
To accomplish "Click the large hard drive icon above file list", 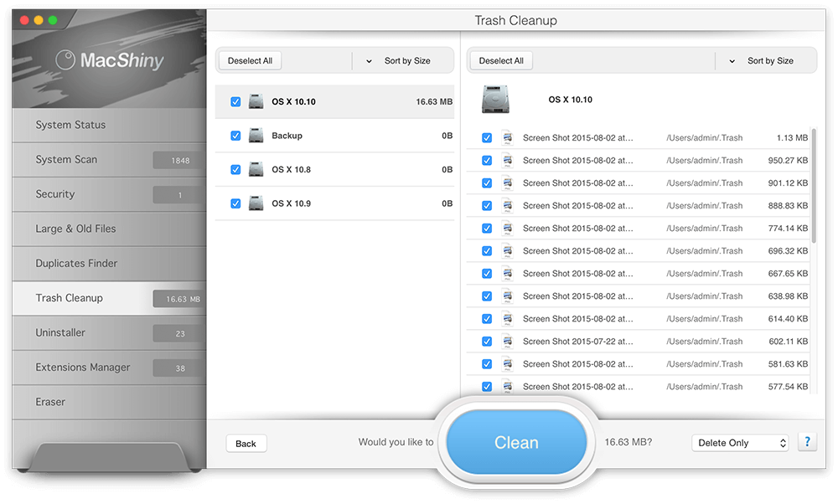I will pos(495,100).
